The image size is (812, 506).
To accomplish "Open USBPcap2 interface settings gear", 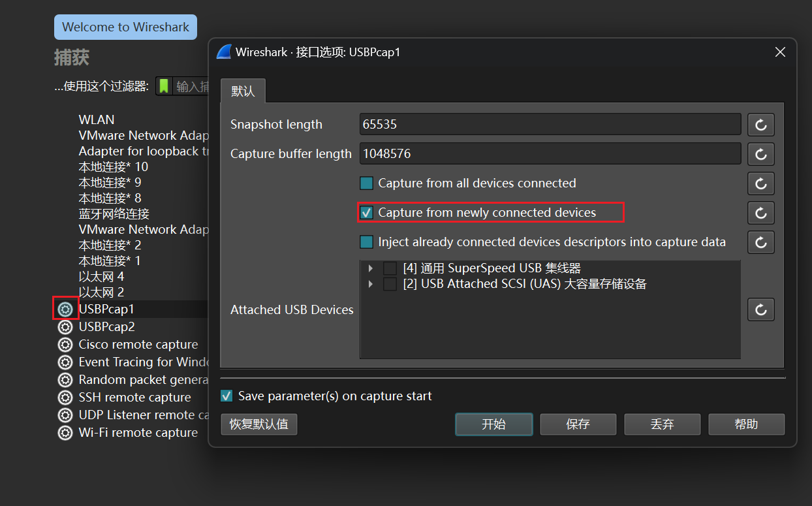I will pyautogui.click(x=65, y=326).
